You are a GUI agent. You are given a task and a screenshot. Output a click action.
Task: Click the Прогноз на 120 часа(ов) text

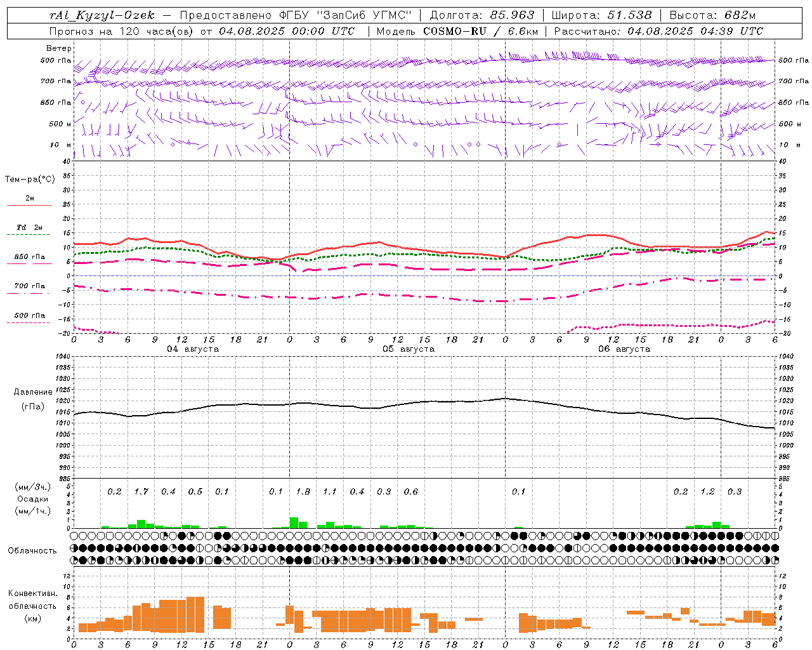click(122, 31)
